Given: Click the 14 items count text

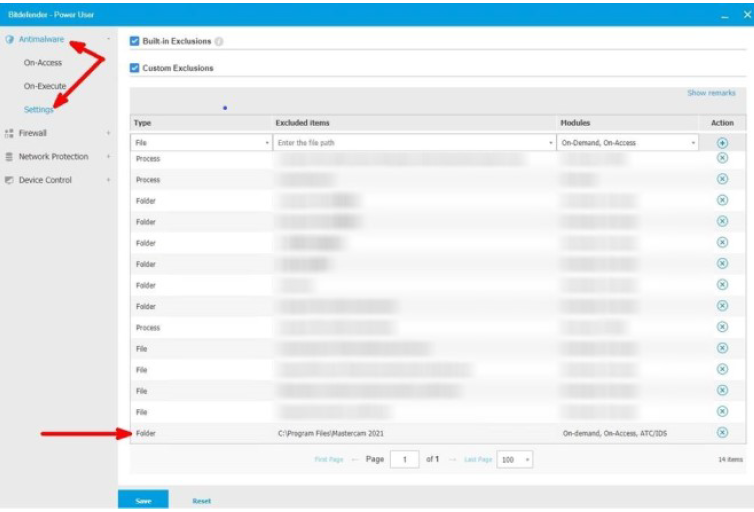Looking at the screenshot, I should click(730, 460).
